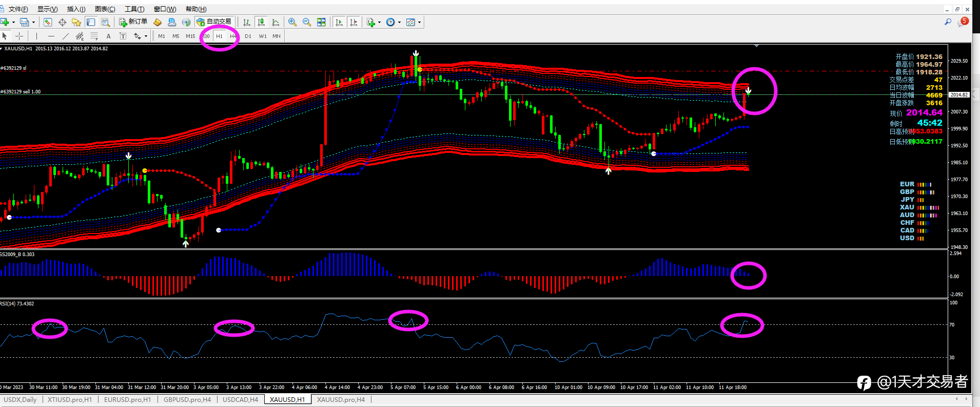
Task: Open the Strategy Tester magnifier icon
Action: [105, 22]
